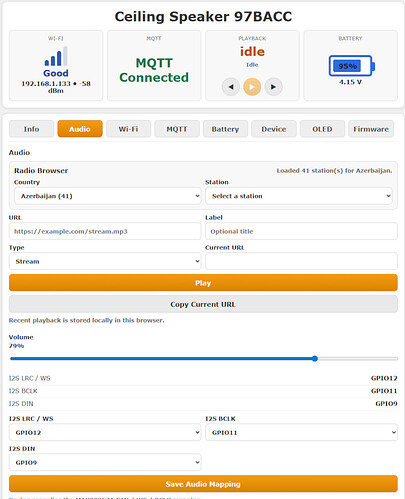The width and height of the screenshot is (405, 499).
Task: Expand the Country dropdown showing Azerbaijan (41)
Action: click(x=108, y=196)
